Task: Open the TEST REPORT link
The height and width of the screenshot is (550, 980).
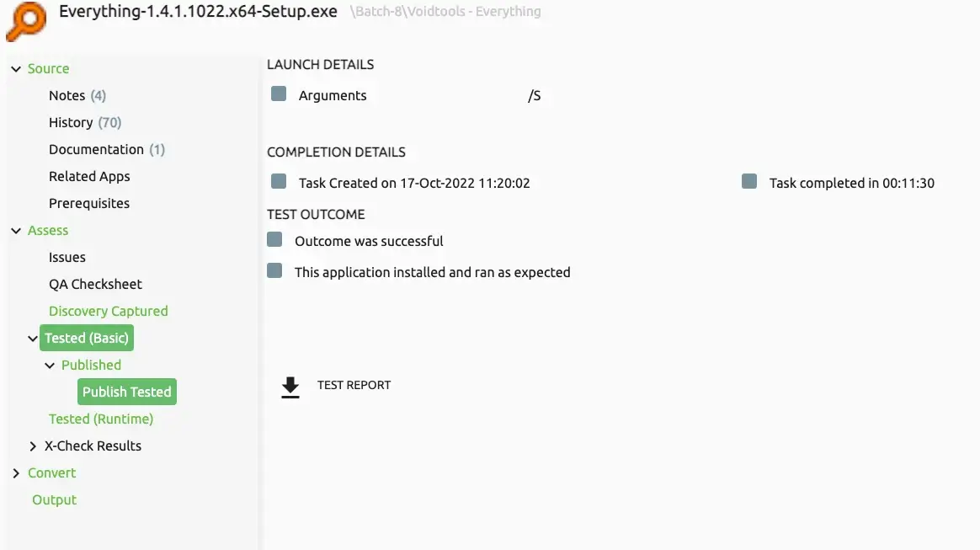Action: pos(354,385)
